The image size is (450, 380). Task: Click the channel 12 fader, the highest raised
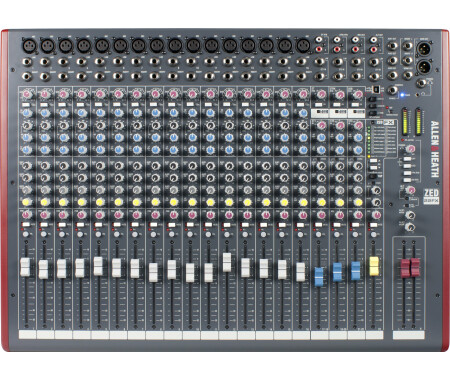227,262
